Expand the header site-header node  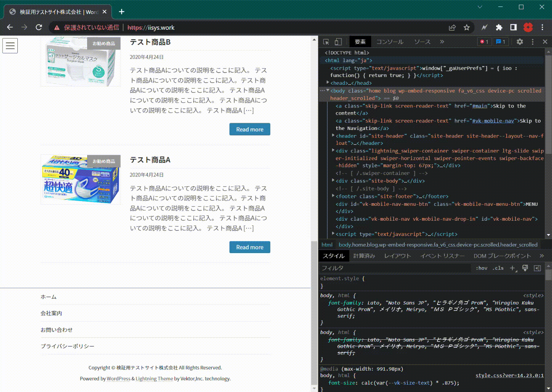(333, 135)
